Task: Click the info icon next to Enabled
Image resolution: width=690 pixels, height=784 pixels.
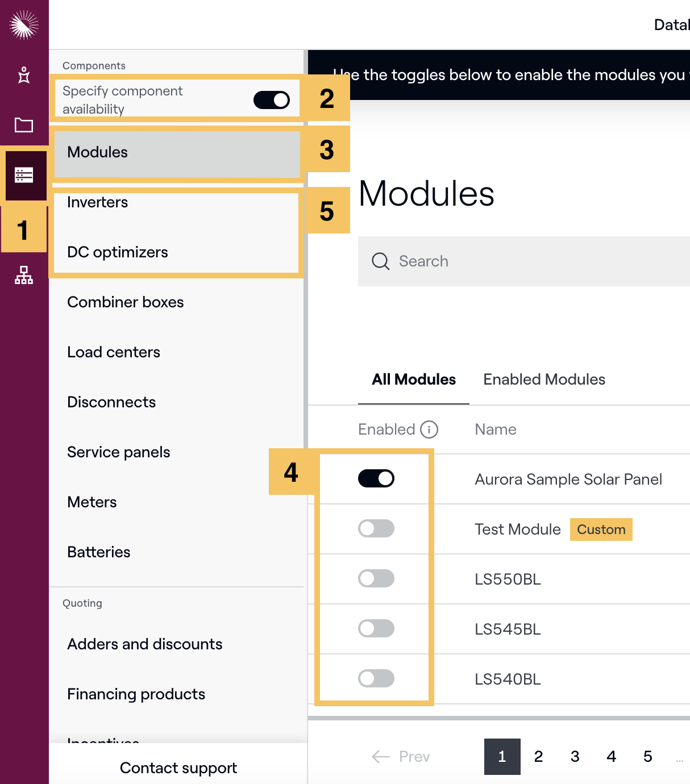Action: pyautogui.click(x=429, y=429)
